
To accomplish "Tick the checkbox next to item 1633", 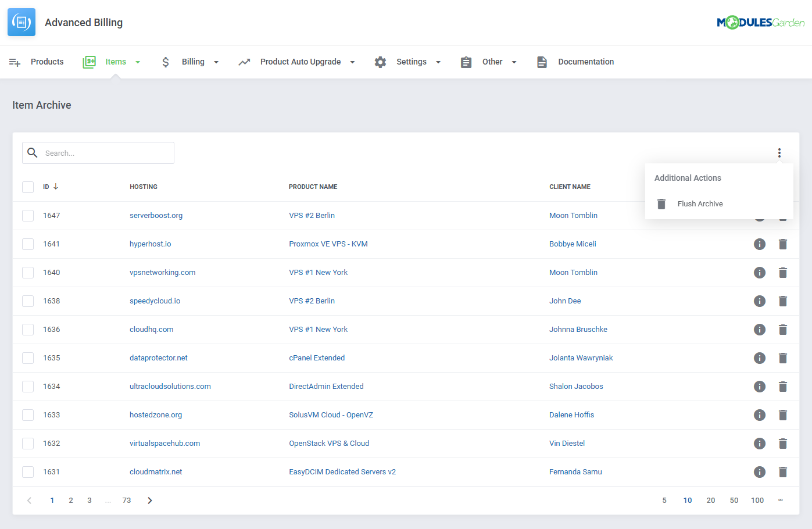I will (x=27, y=414).
